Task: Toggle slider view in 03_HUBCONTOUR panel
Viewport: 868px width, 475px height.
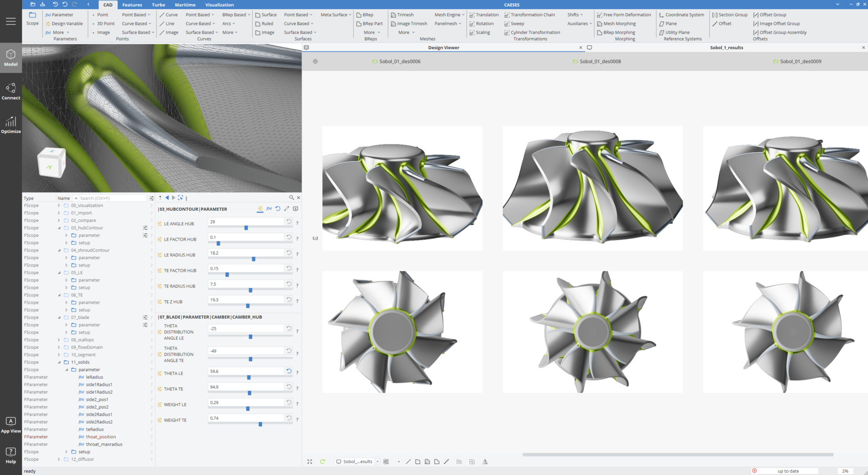Action: point(260,209)
